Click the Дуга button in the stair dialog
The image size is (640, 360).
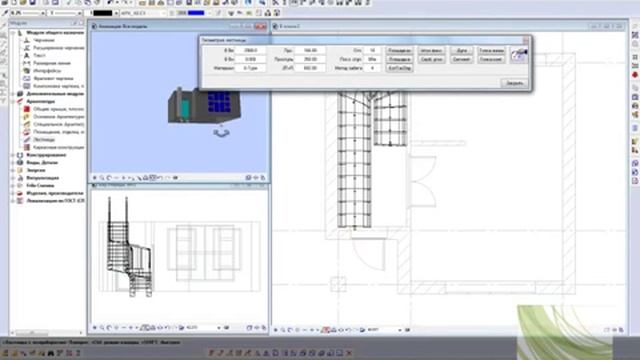click(462, 50)
